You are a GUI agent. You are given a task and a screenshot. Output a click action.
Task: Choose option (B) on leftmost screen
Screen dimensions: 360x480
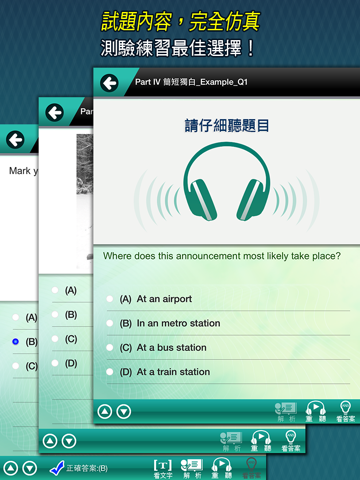[25, 342]
